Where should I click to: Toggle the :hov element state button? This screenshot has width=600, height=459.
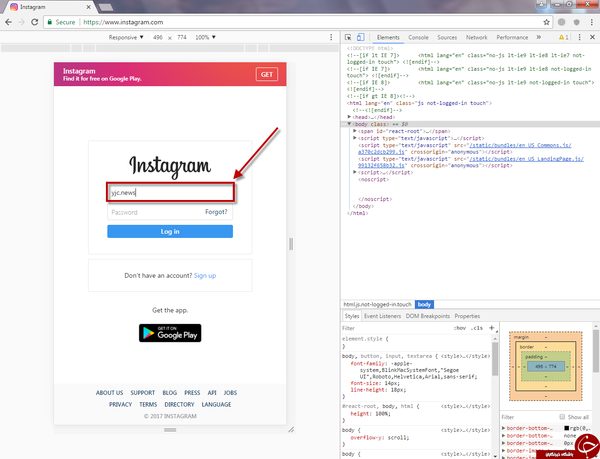(x=460, y=328)
